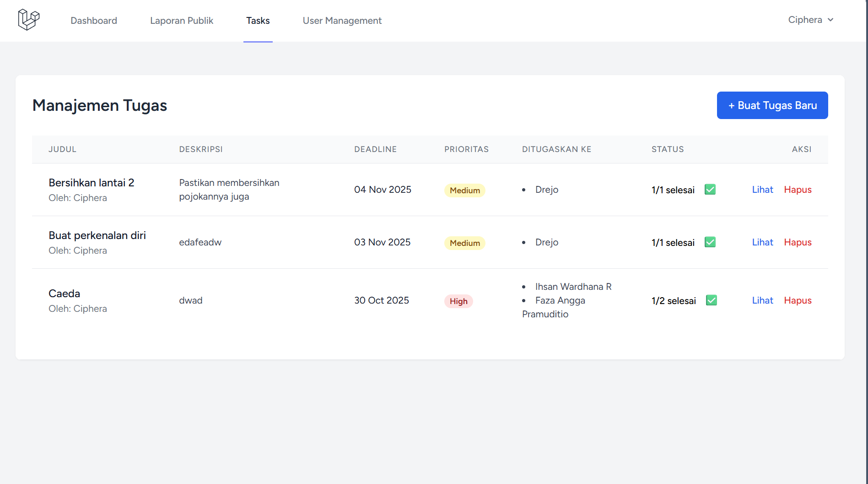Click the JUDUL column header

(x=63, y=149)
